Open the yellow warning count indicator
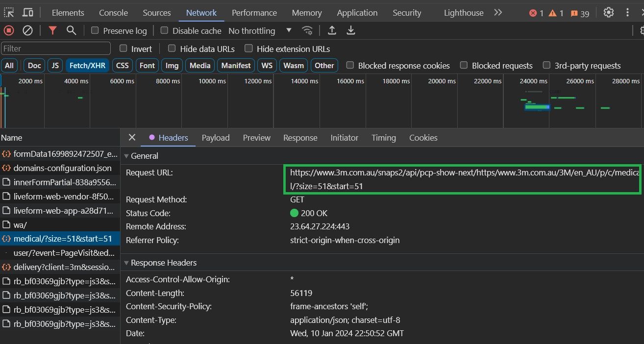 [556, 13]
